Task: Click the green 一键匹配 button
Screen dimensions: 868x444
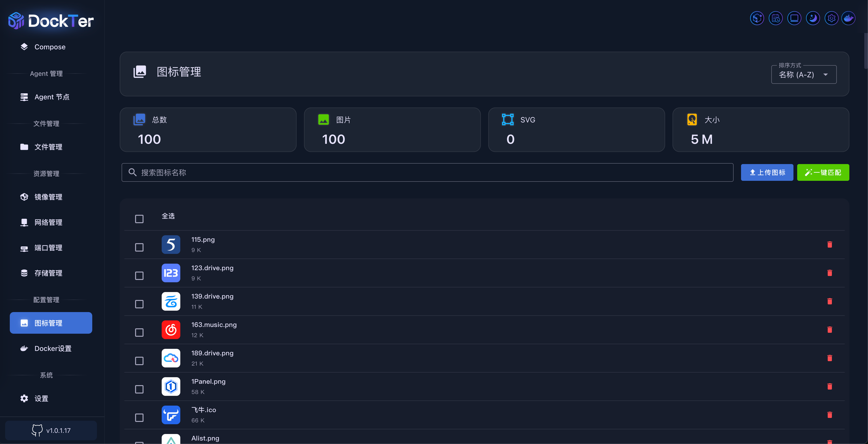Action: [823, 172]
